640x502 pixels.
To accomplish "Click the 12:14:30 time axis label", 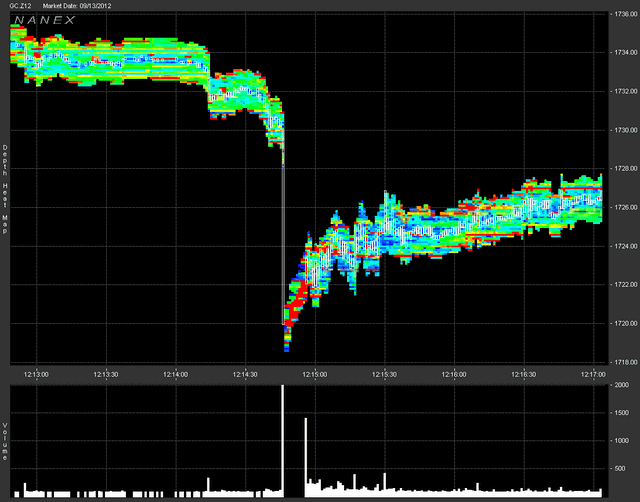I will coord(245,375).
